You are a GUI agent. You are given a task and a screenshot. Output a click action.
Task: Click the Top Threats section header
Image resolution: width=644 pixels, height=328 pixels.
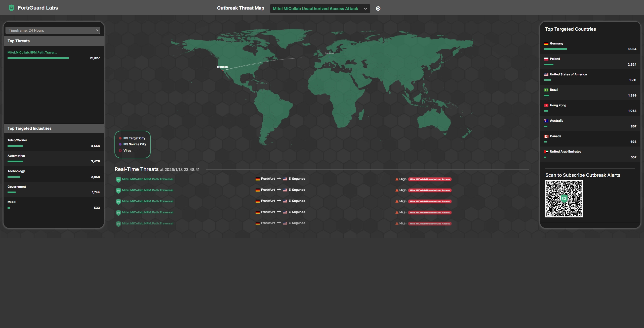click(54, 41)
